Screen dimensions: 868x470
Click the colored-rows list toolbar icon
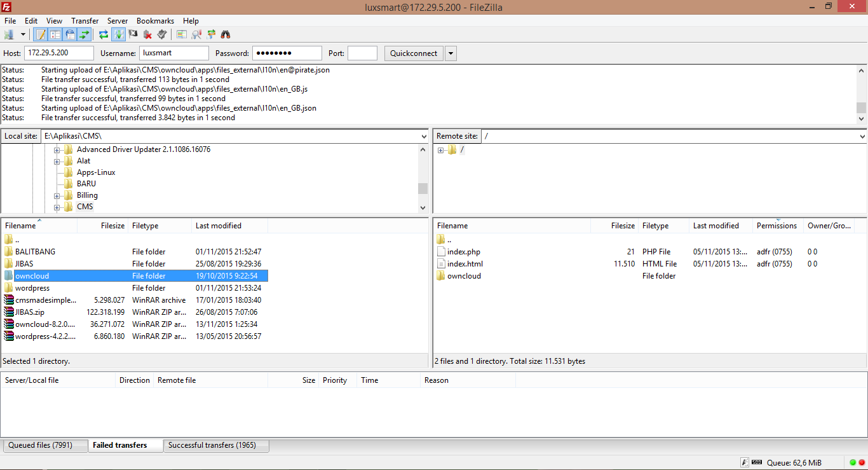(x=182, y=34)
